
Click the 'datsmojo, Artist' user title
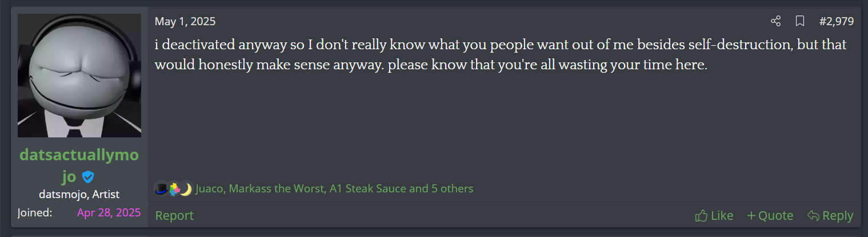tap(79, 195)
